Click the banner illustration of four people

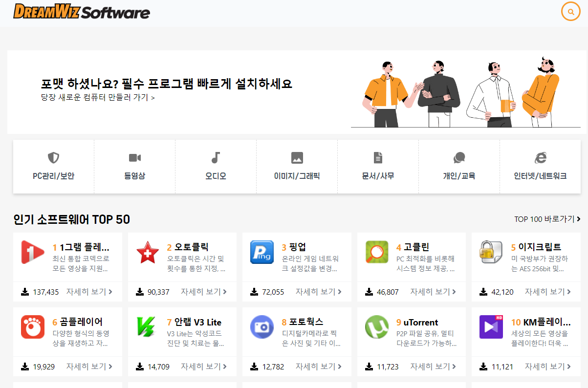466,93
